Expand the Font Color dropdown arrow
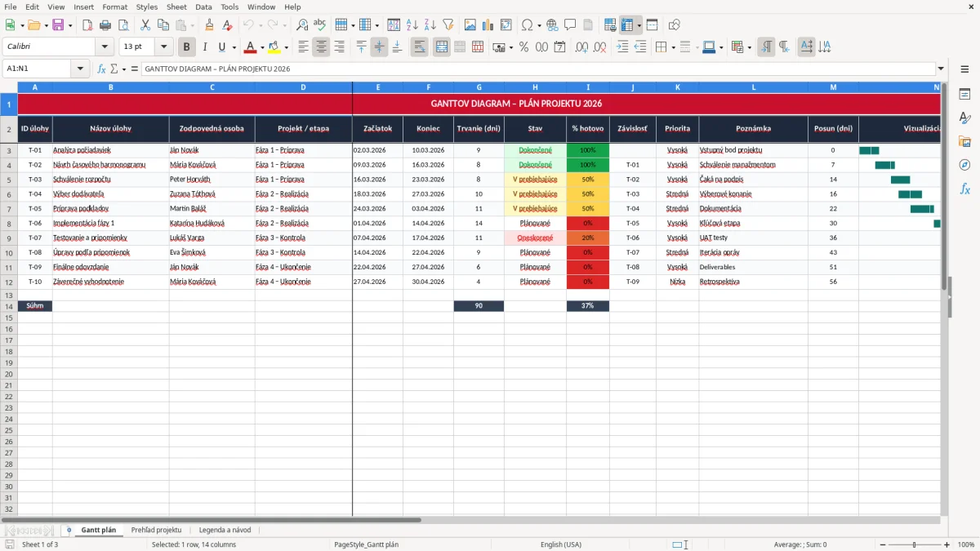This screenshot has width=980, height=551. point(262,47)
